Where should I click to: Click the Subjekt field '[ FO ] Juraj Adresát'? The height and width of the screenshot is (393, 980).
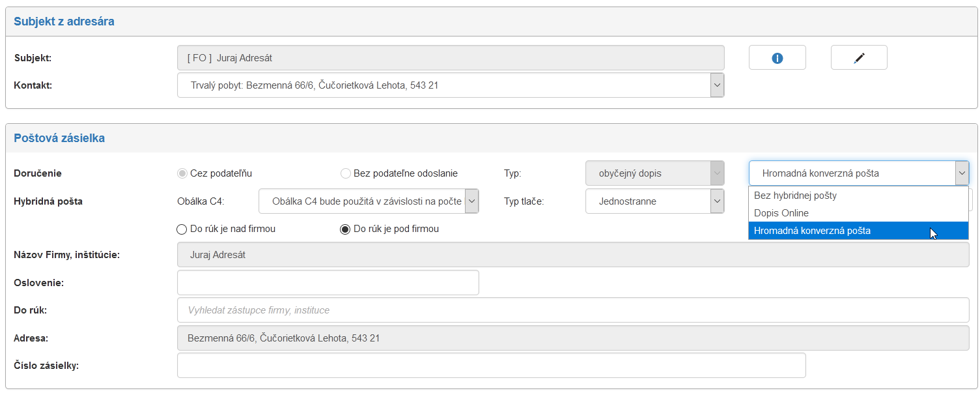[x=451, y=58]
